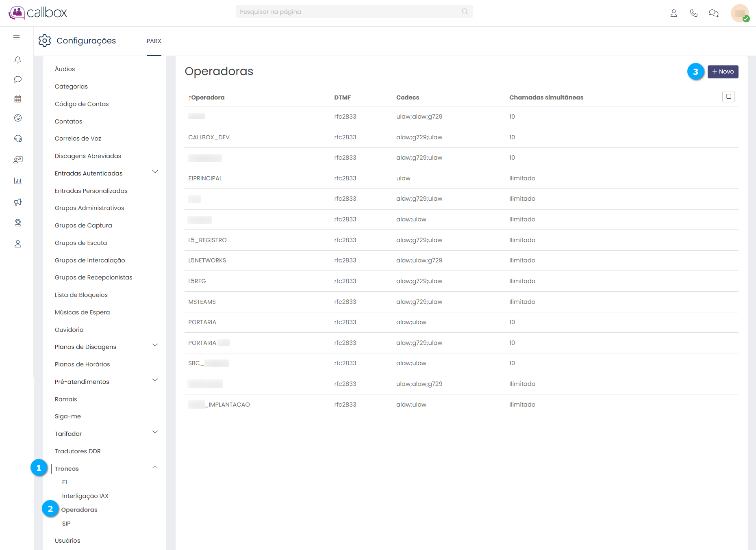Open notifications bell in sidebar
The width and height of the screenshot is (756, 550).
[17, 60]
